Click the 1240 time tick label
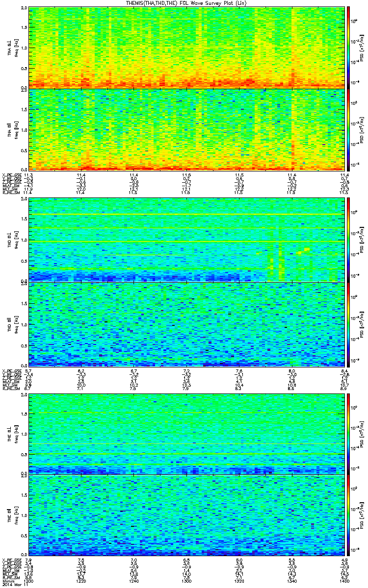Image resolution: width=368 pixels, height=588 pixels. [133, 581]
